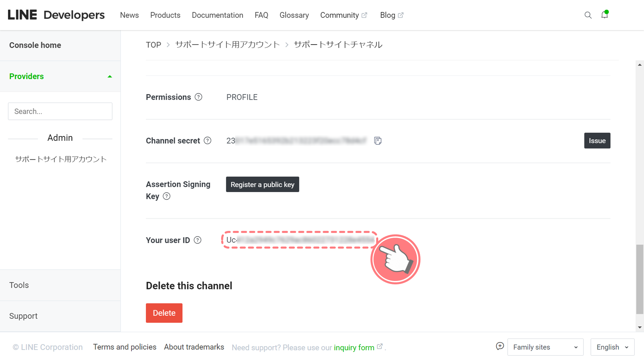Open the Glossary page
The height and width of the screenshot is (362, 644).
pos(294,15)
